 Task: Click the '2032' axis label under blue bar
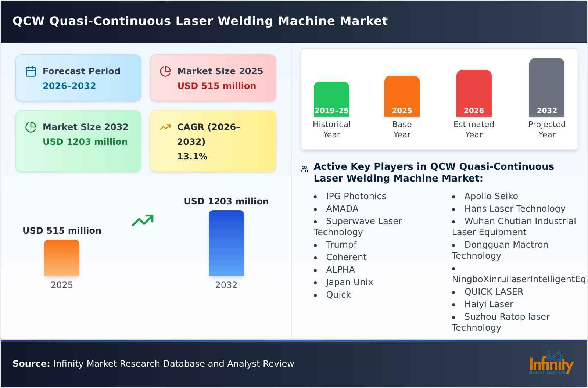pyautogui.click(x=226, y=285)
